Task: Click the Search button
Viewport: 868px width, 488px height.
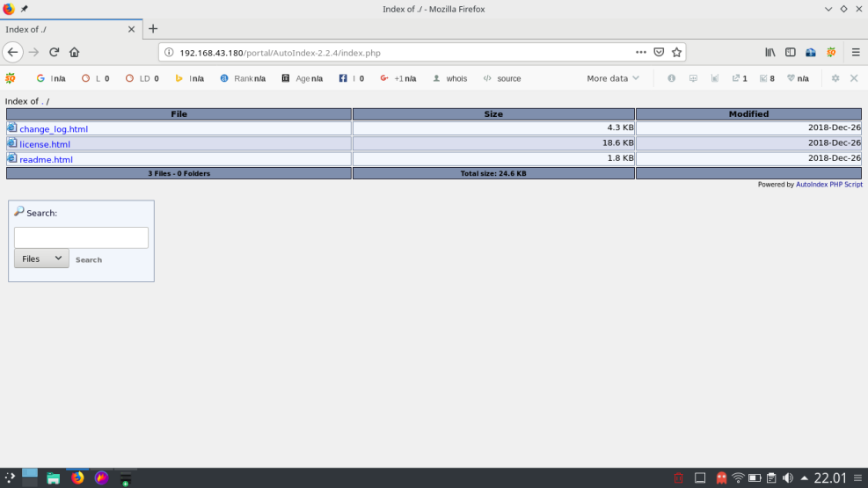Action: pyautogui.click(x=89, y=259)
